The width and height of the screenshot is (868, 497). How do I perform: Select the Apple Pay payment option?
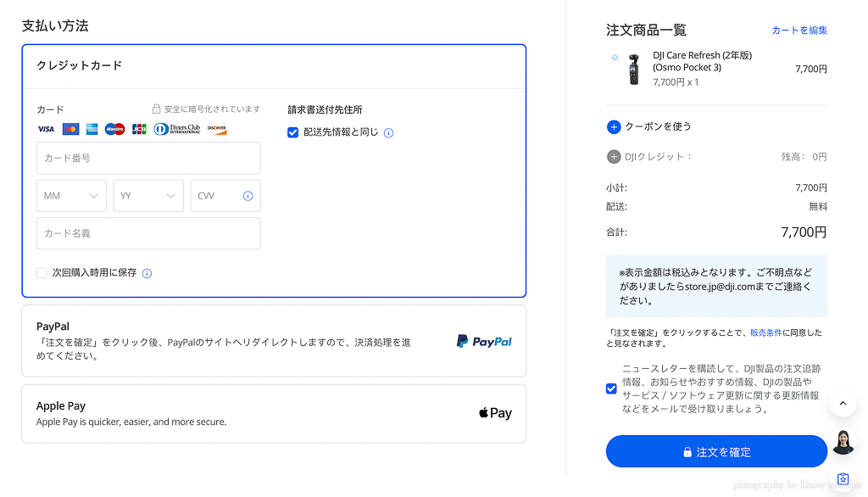(274, 413)
